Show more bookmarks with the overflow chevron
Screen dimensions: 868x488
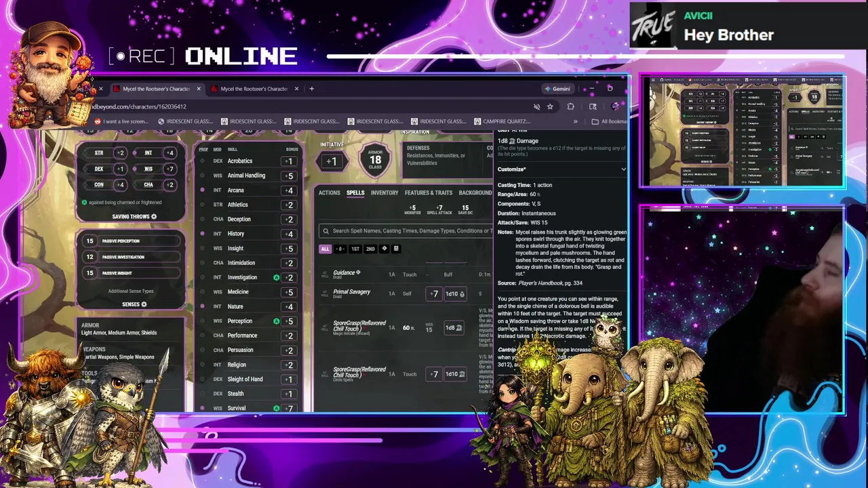pyautogui.click(x=575, y=121)
